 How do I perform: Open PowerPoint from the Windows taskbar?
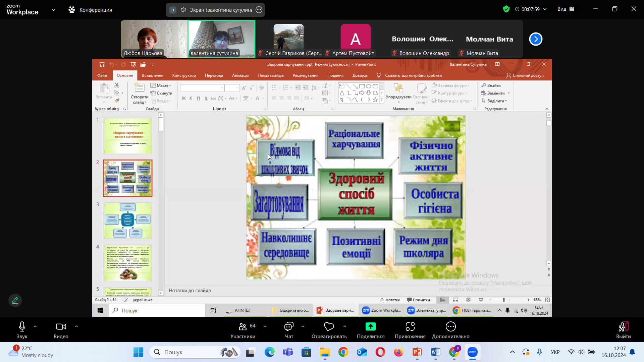pos(417,352)
